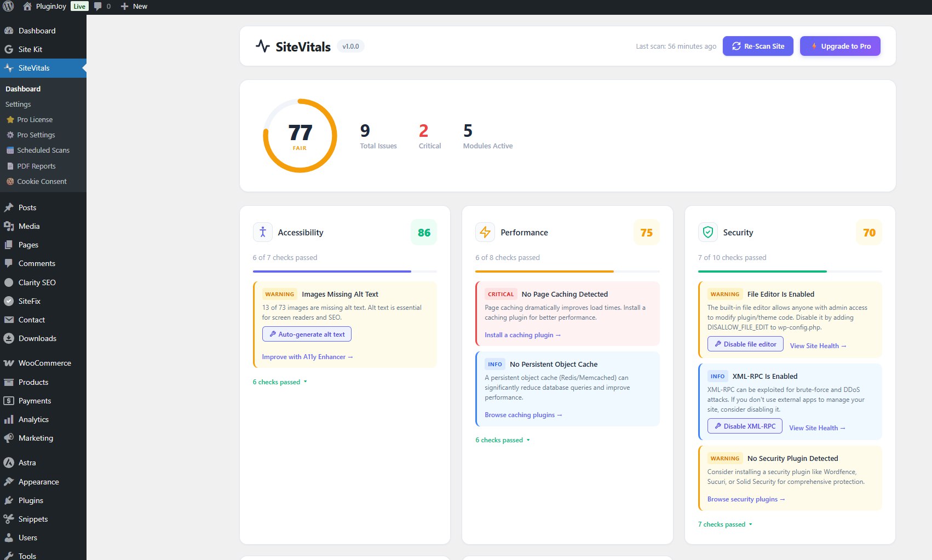
Task: Expand the 6 checks passed under Performance
Action: (502, 440)
